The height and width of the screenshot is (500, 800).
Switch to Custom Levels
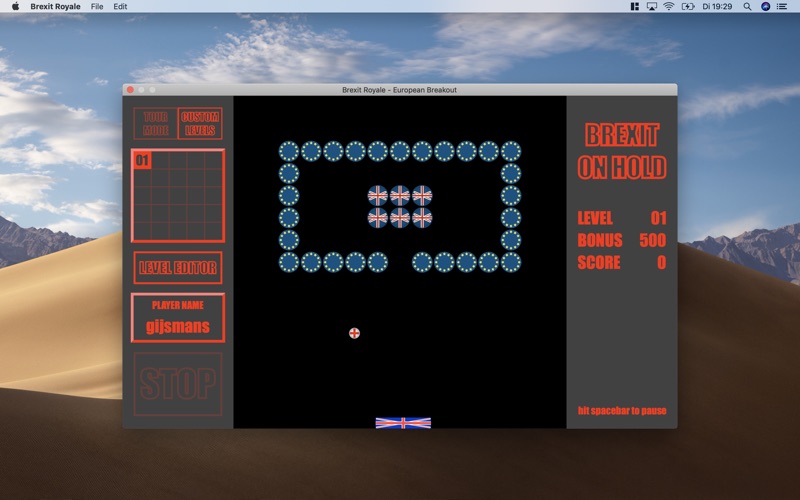(200, 123)
